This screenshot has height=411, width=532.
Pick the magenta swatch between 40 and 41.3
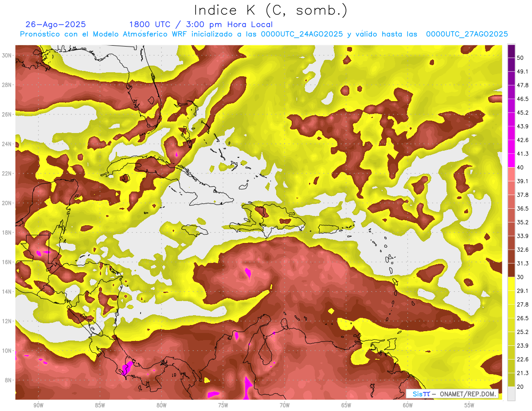coord(512,160)
